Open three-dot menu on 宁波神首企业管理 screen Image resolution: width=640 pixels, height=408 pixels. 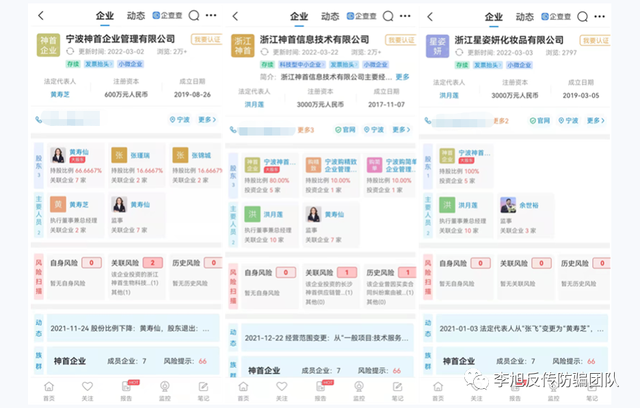point(211,16)
